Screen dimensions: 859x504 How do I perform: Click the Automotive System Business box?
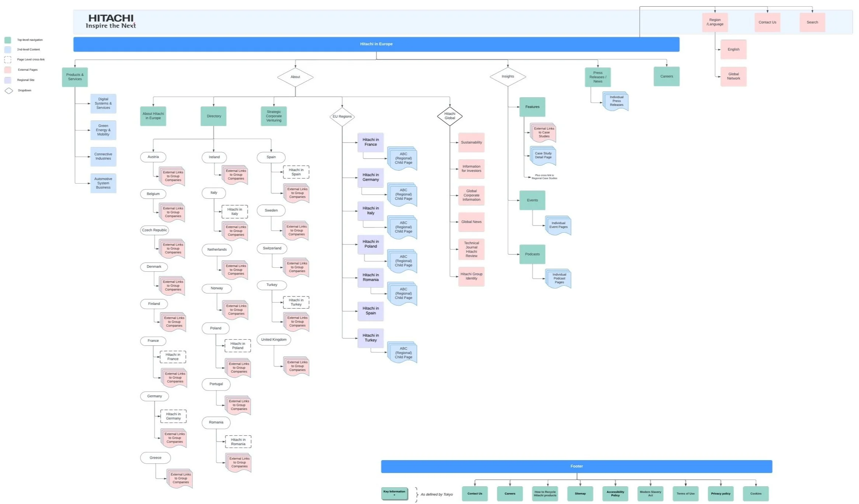point(103,183)
